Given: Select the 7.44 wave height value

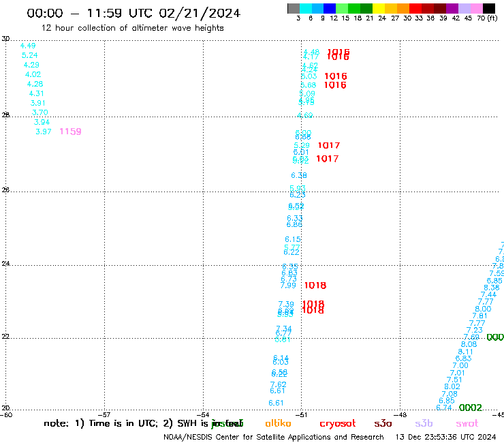Looking at the screenshot, I should (488, 294).
